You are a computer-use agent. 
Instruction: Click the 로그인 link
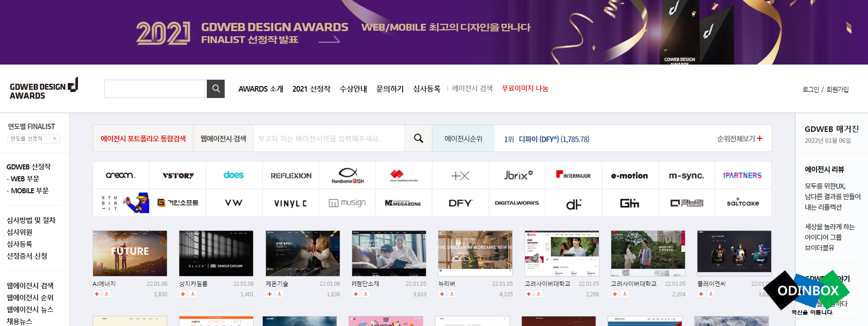811,89
